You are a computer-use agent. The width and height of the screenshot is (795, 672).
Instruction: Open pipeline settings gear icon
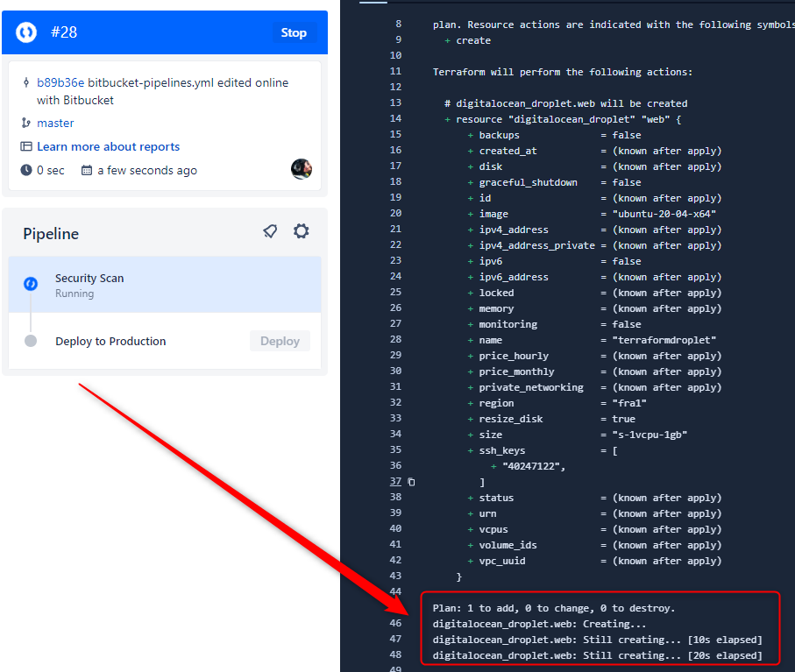302,231
